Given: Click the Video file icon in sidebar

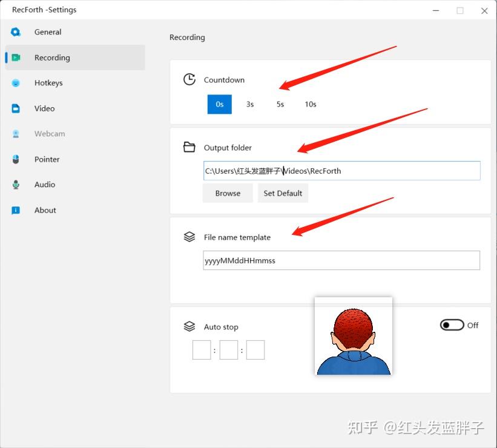Looking at the screenshot, I should point(16,108).
